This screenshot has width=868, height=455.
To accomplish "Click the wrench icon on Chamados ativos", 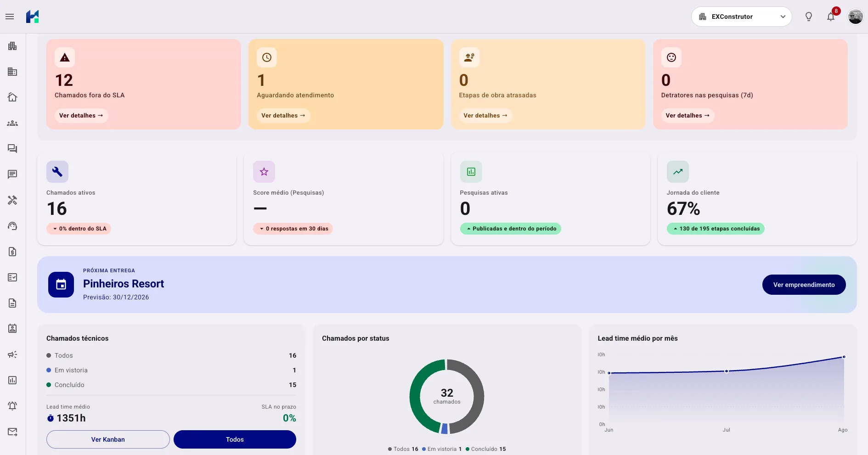I will (57, 172).
